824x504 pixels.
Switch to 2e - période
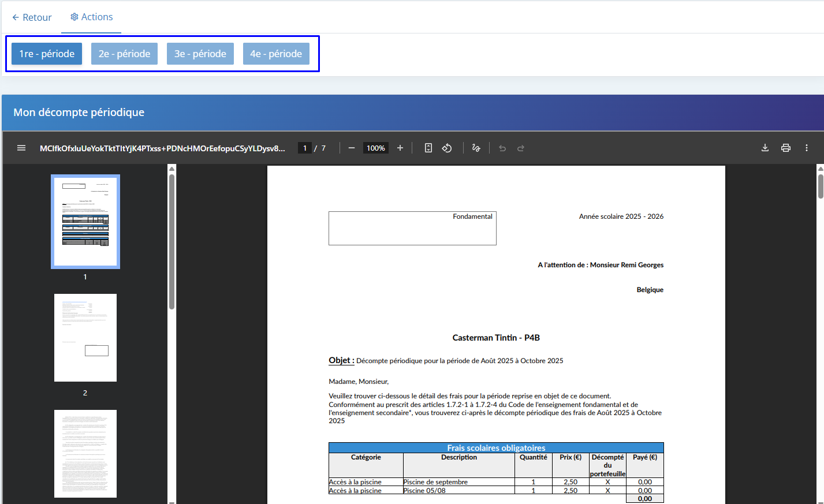[124, 54]
